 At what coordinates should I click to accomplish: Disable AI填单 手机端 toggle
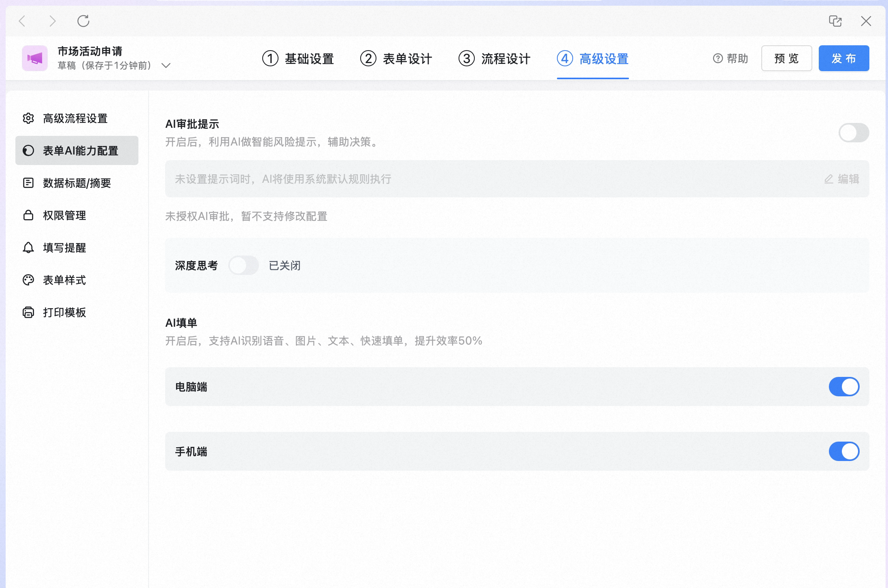[844, 451]
